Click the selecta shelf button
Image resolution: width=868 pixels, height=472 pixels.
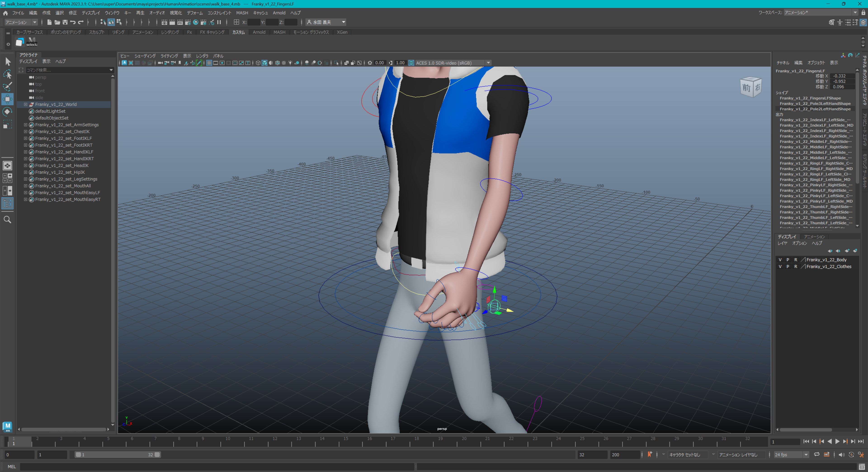tap(32, 42)
